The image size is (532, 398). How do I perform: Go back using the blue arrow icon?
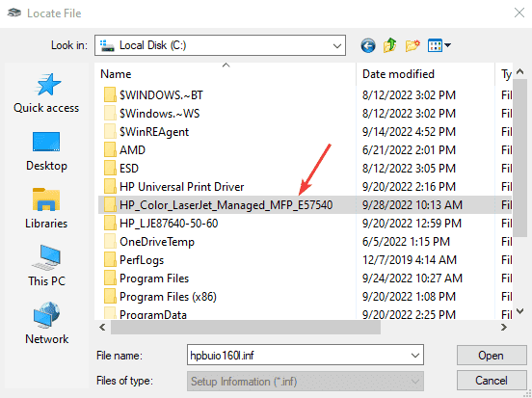368,45
